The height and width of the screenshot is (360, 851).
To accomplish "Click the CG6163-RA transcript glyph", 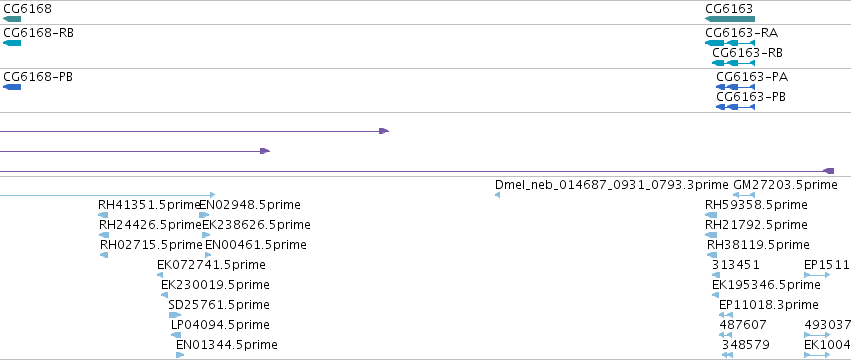I will pyautogui.click(x=729, y=43).
